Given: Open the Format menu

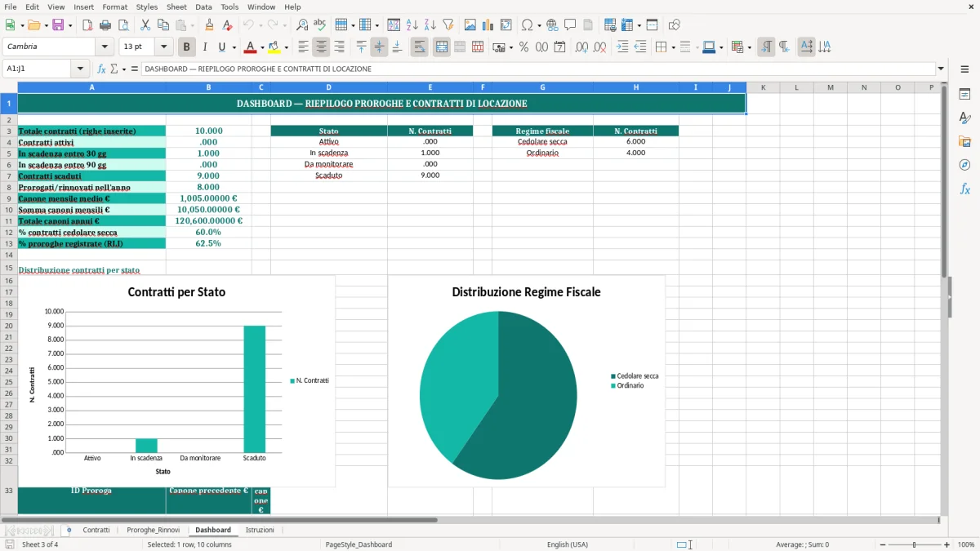Looking at the screenshot, I should (x=114, y=7).
